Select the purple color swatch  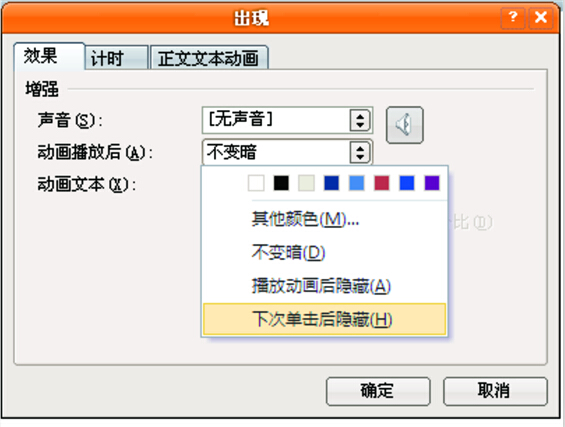tap(432, 183)
